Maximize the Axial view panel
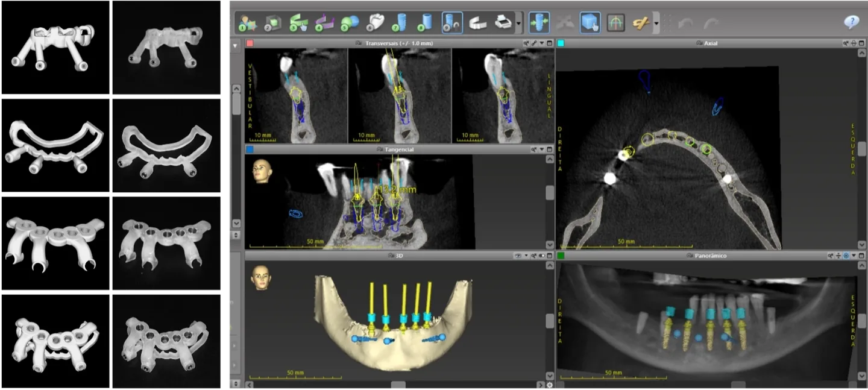868x390 pixels. click(x=861, y=43)
